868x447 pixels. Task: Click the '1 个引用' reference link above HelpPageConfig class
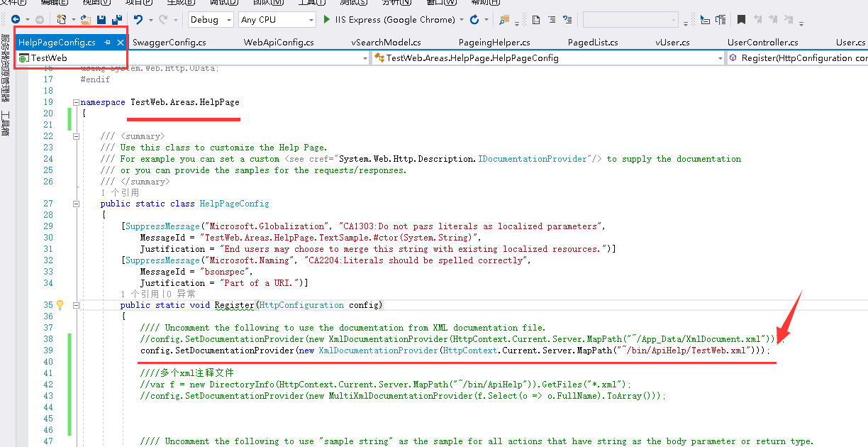(x=120, y=192)
